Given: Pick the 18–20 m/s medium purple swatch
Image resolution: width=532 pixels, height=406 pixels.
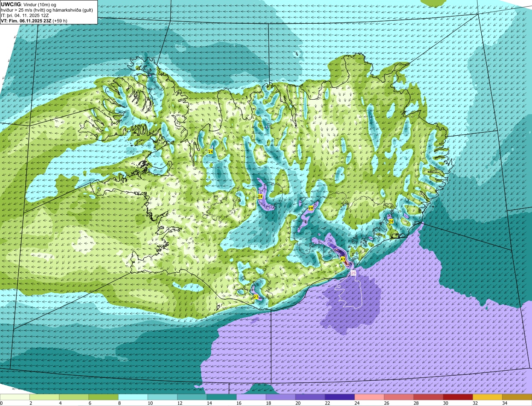Looking at the screenshot, I should click(281, 397).
